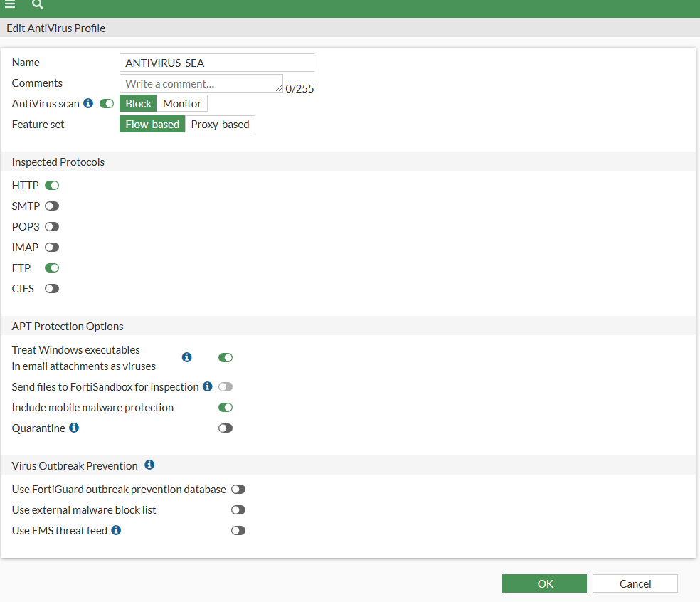Select Block scan mode
Screen dimensions: 700x602
pyautogui.click(x=139, y=104)
